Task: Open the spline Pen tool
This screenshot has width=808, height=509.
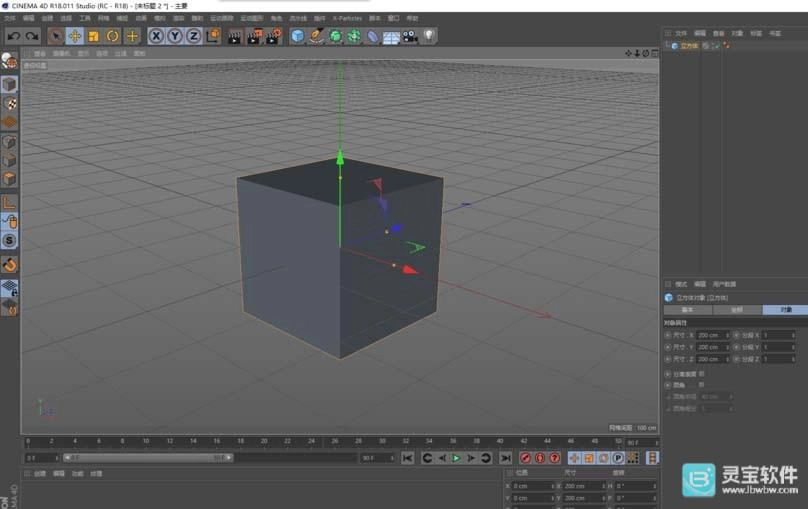Action: (x=316, y=36)
